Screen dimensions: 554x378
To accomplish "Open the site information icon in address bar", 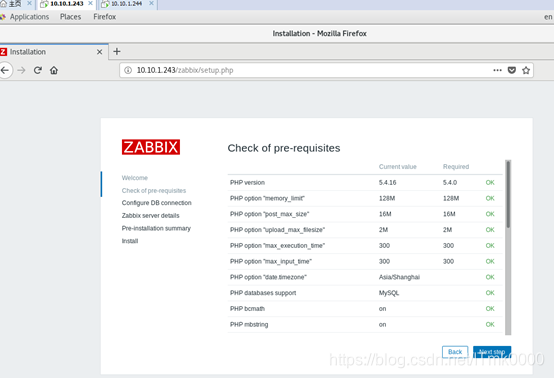I will (128, 70).
